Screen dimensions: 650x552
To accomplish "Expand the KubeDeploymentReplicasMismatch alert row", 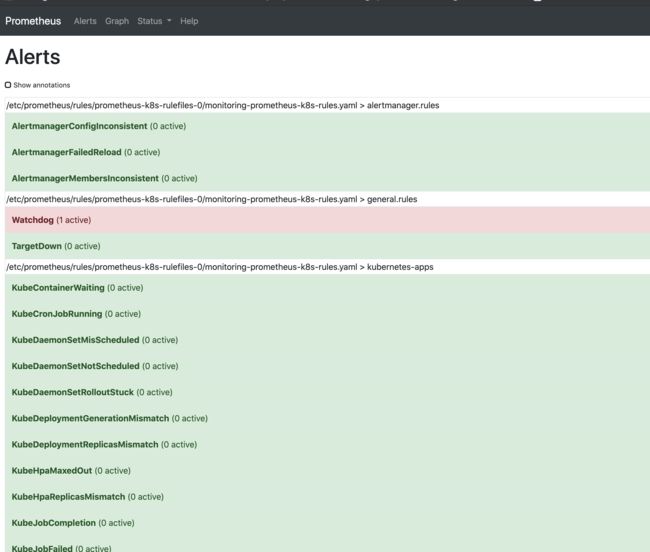I will tap(327, 444).
